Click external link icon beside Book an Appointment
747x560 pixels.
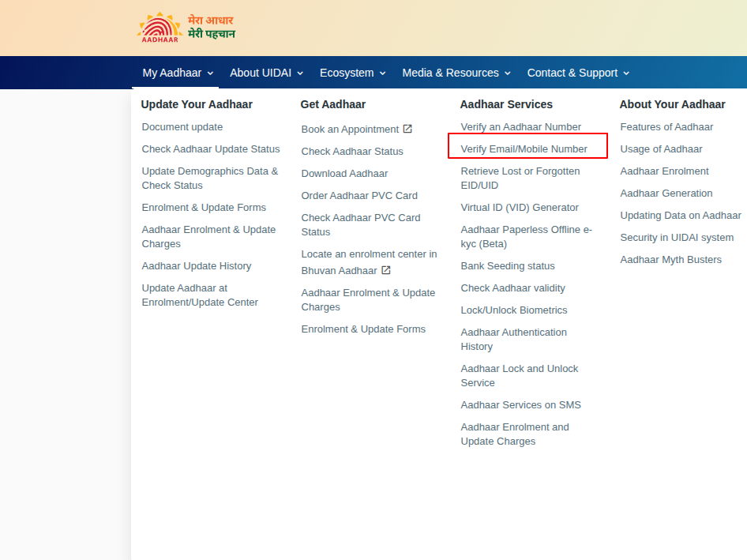pos(407,129)
